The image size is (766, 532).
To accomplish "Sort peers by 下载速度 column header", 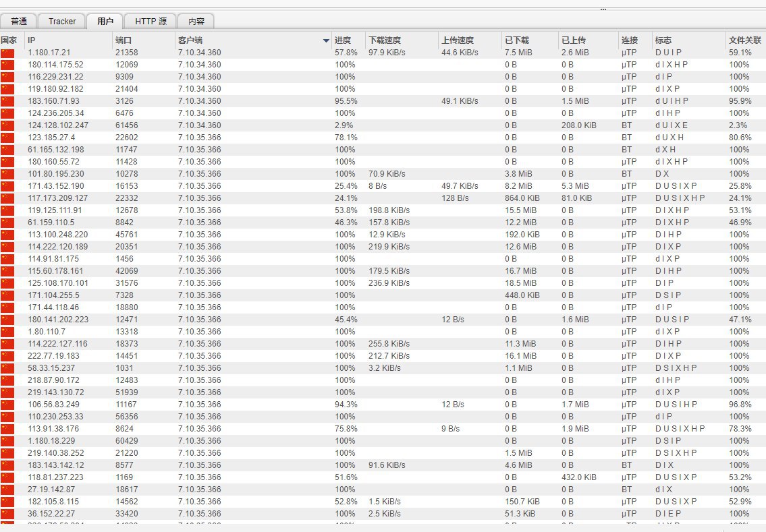I will pos(385,40).
